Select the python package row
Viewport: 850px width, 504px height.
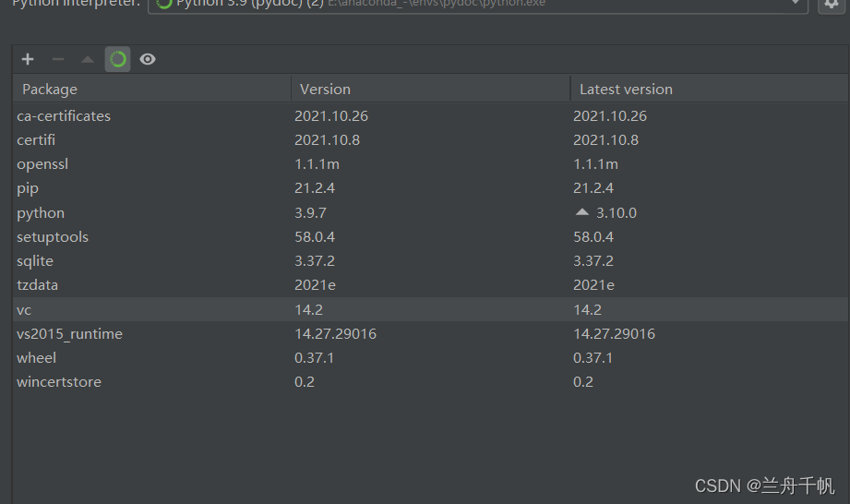click(41, 213)
